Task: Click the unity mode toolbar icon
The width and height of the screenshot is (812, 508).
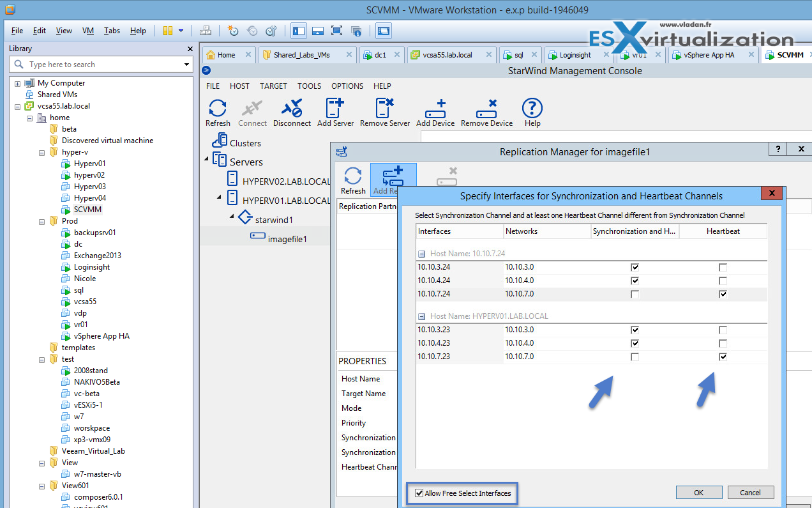Action: pos(356,30)
